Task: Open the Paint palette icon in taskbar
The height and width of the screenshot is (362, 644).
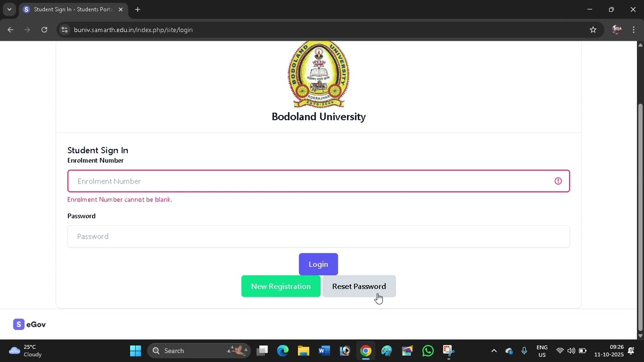Action: [386, 350]
